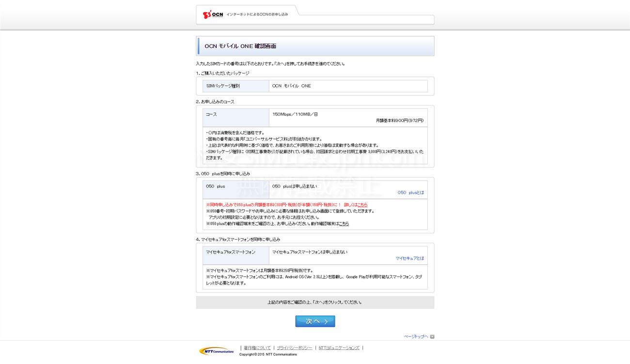Click the 150Mbps/110MB/日 course value
The image size is (630, 364).
(x=295, y=115)
